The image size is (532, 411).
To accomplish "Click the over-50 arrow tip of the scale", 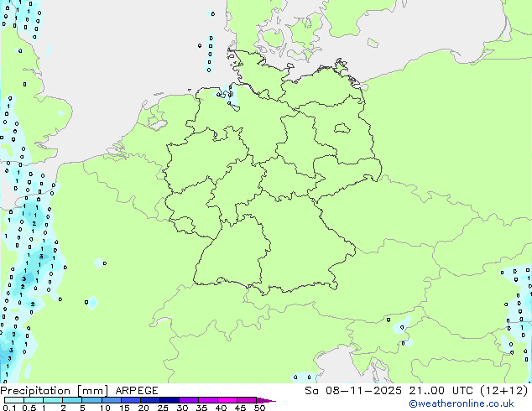I will tap(266, 400).
